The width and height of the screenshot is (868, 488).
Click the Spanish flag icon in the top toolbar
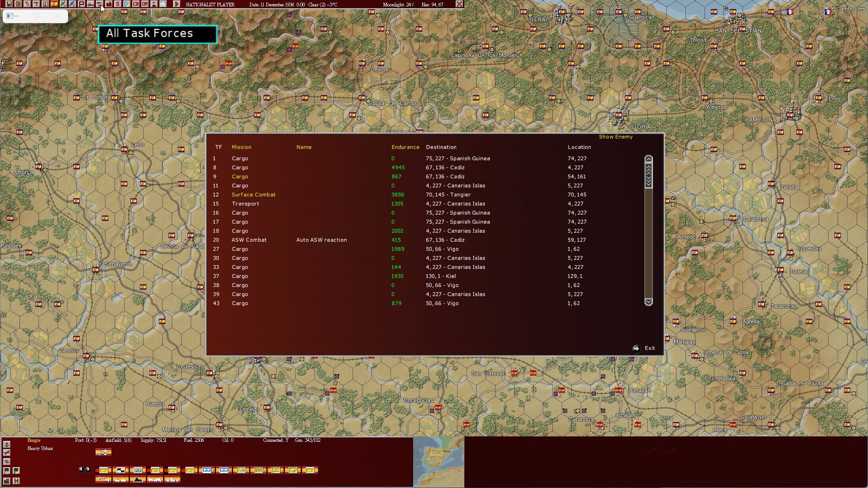click(54, 4)
